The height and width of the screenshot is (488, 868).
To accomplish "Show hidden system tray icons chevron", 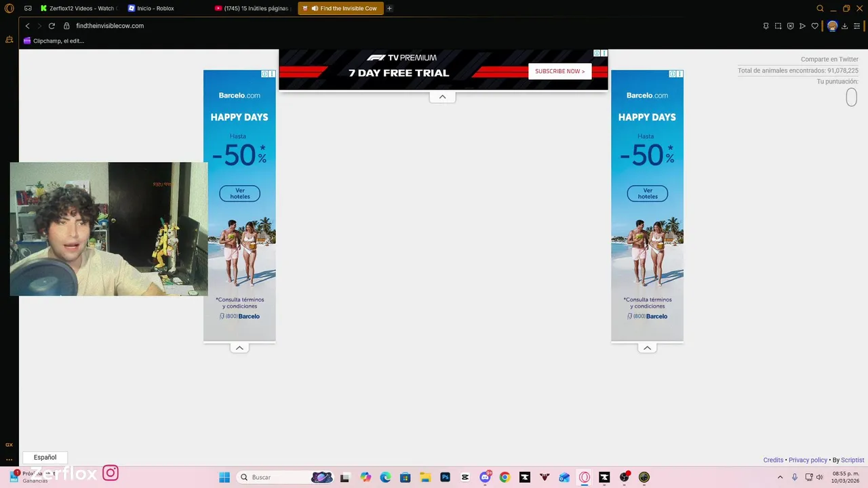I will 780,477.
